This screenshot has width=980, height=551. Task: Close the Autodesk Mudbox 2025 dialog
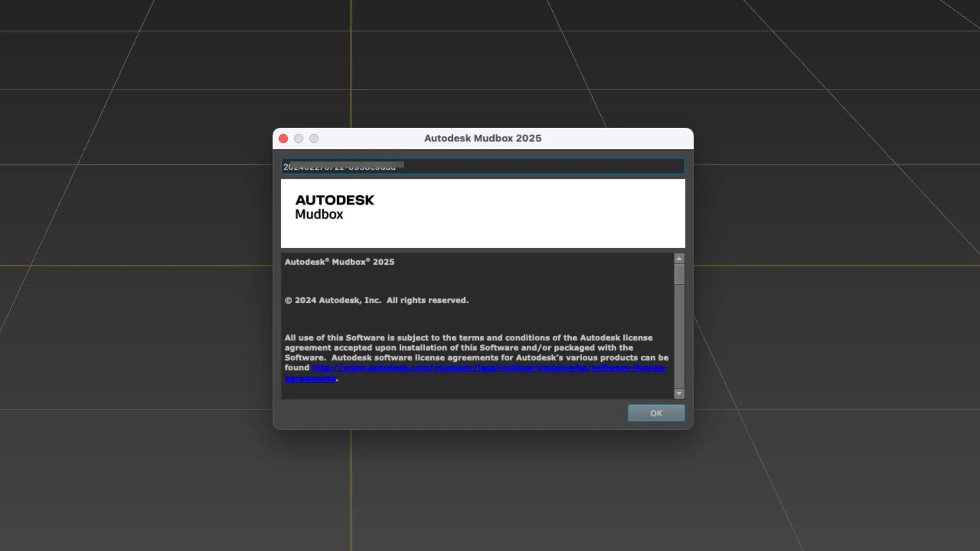(283, 139)
